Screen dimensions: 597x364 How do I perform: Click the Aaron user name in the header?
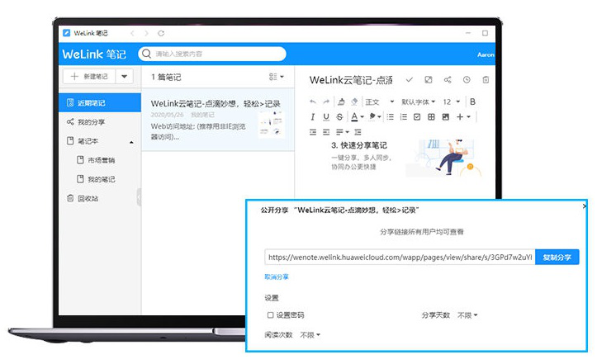[486, 54]
